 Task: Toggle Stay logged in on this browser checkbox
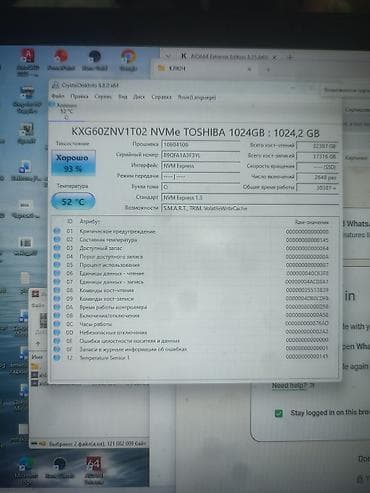click(278, 413)
